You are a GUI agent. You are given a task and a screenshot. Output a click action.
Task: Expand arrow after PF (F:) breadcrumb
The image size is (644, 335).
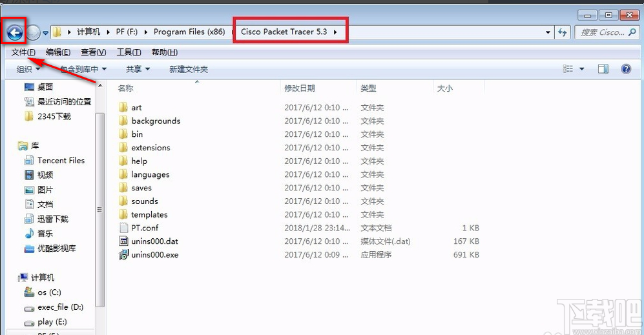coord(145,32)
